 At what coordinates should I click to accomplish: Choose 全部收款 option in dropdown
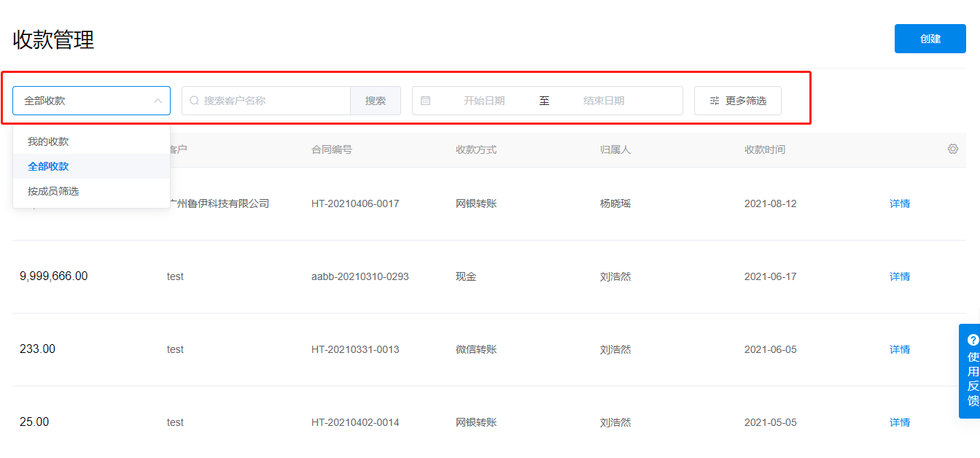click(x=48, y=166)
